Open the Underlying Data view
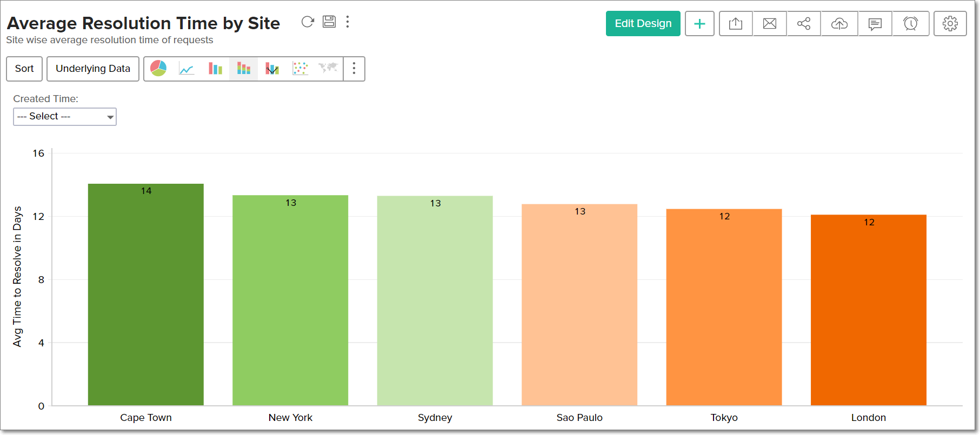 93,69
